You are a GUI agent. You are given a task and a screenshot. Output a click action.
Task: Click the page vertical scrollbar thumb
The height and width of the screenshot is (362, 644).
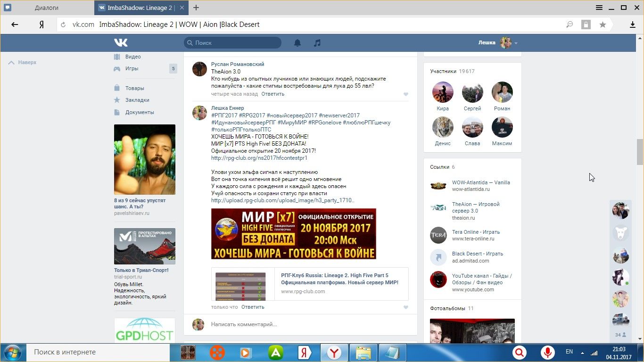coord(640,152)
